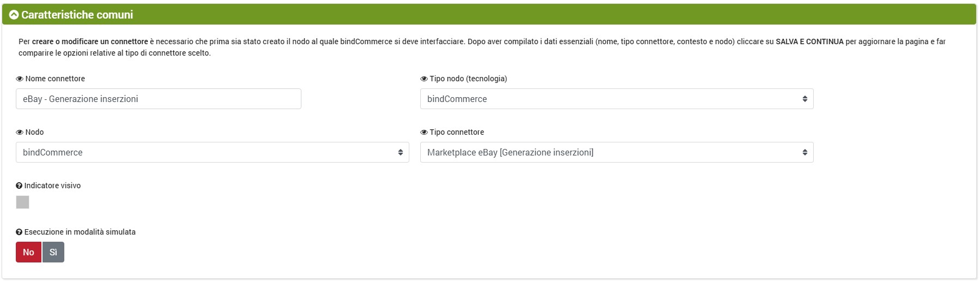Click the eye icon beside Nodo label
Image resolution: width=980 pixels, height=281 pixels.
pos(20,133)
